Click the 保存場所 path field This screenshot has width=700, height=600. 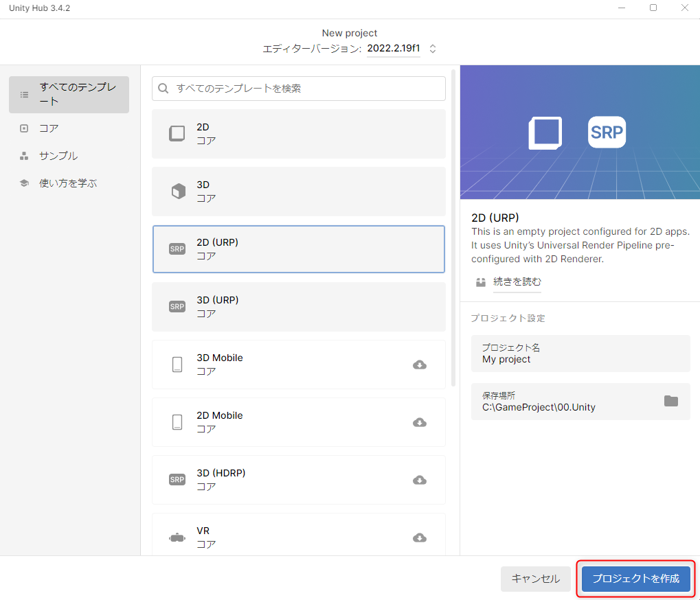[x=580, y=401]
